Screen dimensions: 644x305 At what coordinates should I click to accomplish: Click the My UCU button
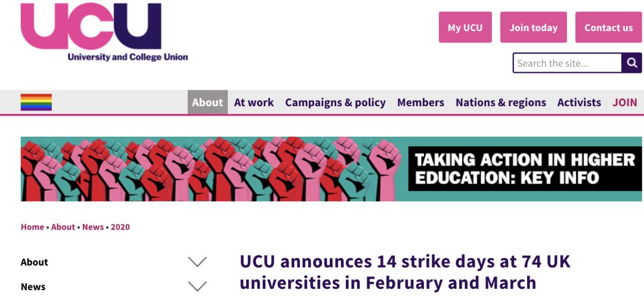click(x=465, y=27)
